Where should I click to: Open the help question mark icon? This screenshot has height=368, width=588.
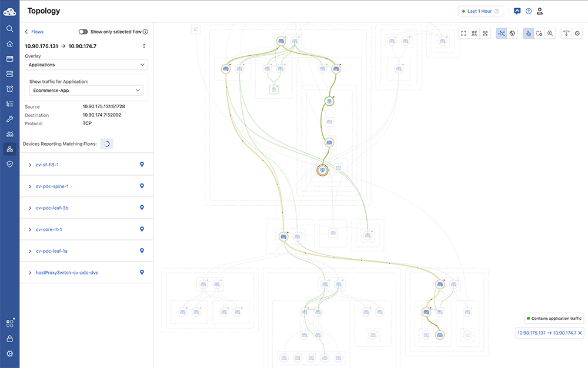pyautogui.click(x=529, y=11)
